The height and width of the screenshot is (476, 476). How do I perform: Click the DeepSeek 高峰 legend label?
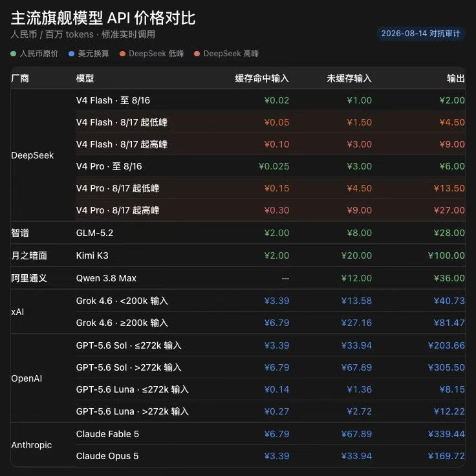231,54
